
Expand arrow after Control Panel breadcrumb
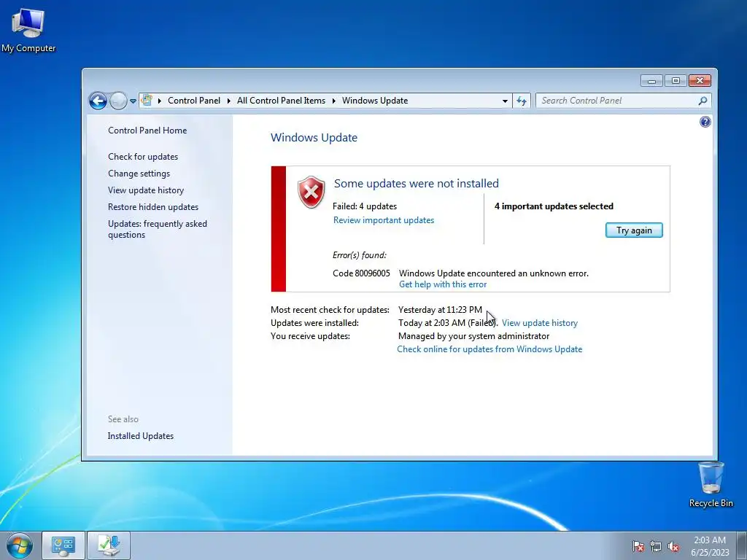click(x=228, y=101)
